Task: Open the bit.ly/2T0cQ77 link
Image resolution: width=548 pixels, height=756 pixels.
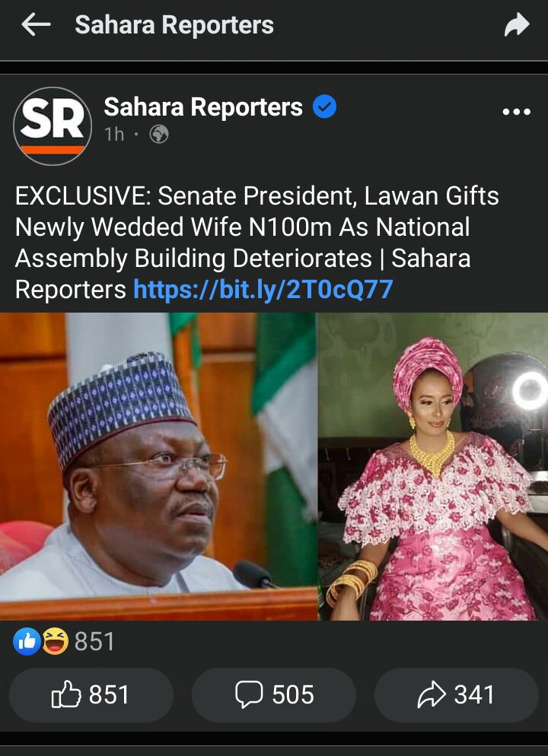Action: click(x=263, y=290)
